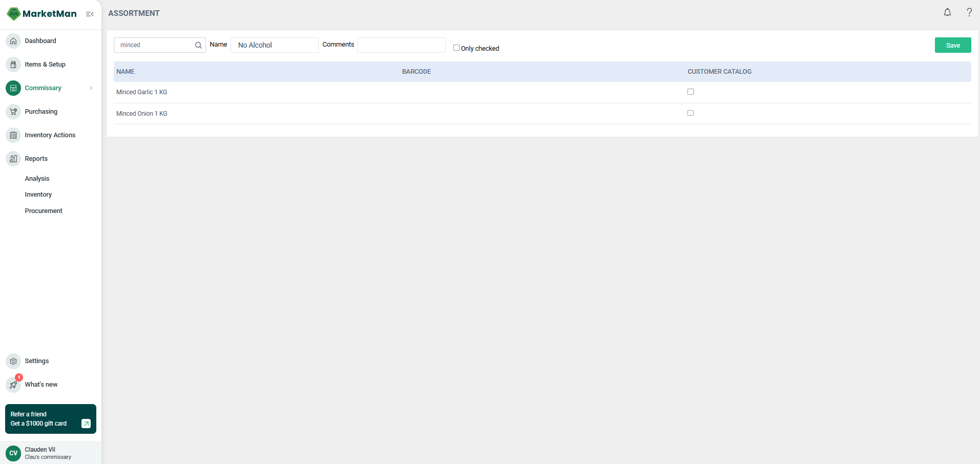Enable the Only checked filter

click(x=456, y=47)
